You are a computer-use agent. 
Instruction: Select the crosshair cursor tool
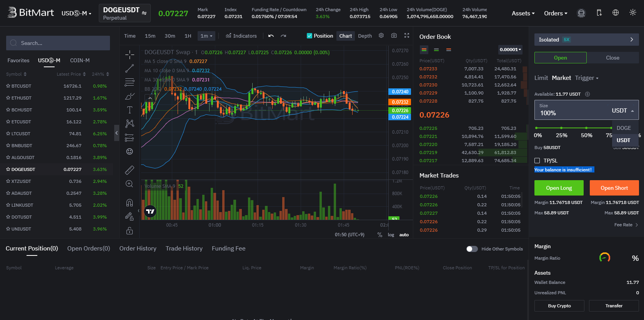coord(130,54)
